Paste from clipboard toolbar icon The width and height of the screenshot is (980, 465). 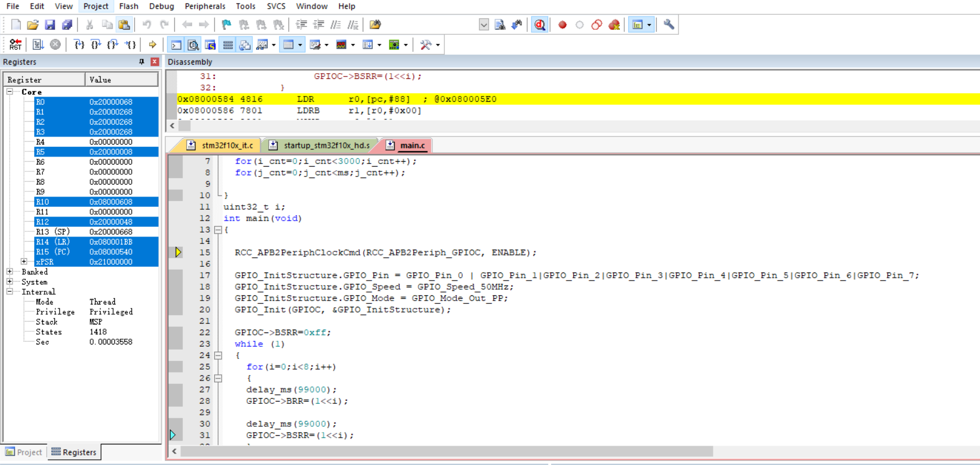(x=124, y=25)
